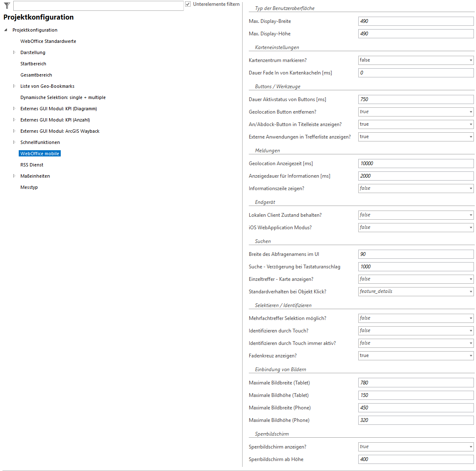Open Standardverhalten bei Objekt Klick dropdown

[x=471, y=292]
